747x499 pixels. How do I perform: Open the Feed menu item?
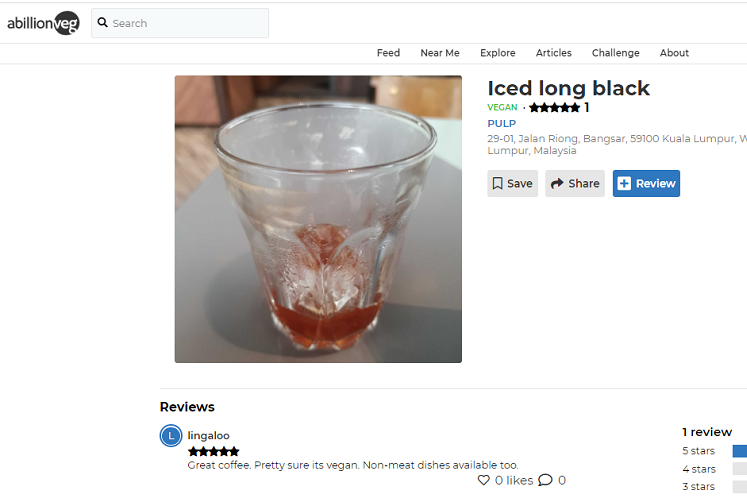(388, 53)
